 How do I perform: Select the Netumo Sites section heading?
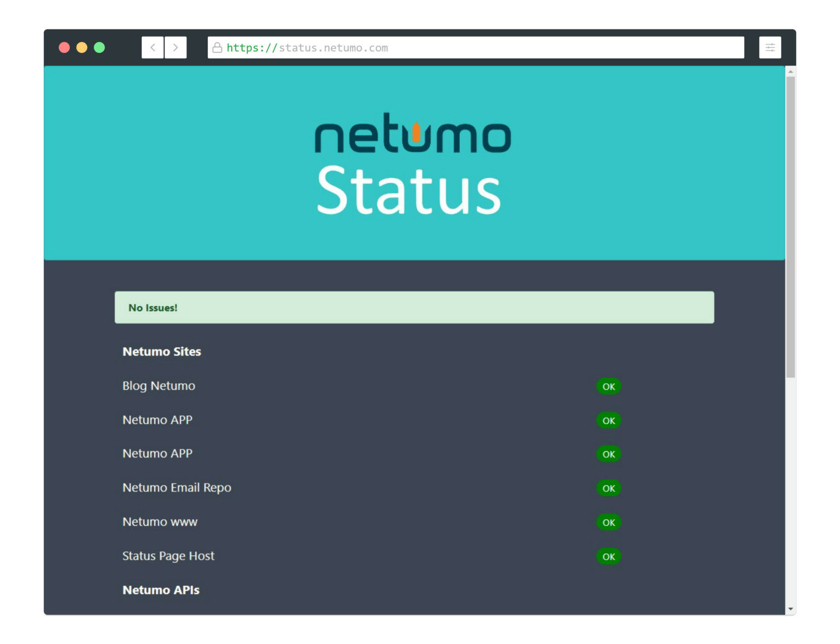pos(161,352)
